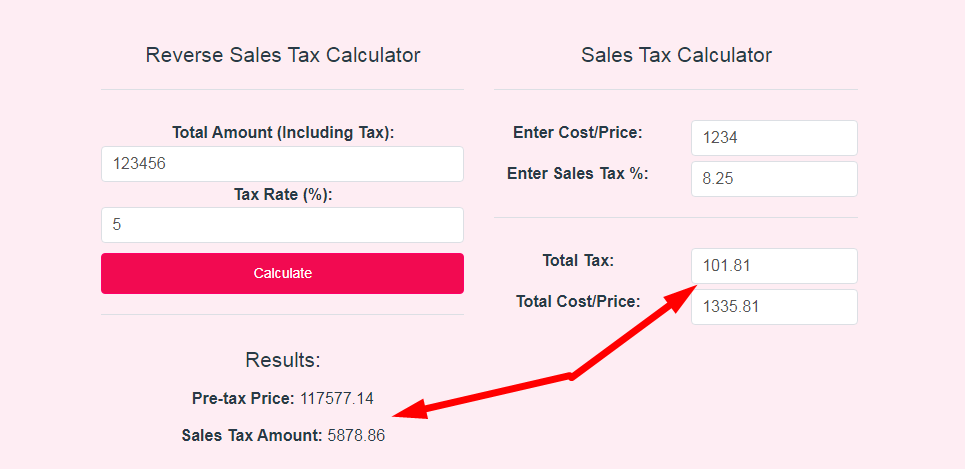Image resolution: width=965 pixels, height=469 pixels.
Task: Click the Enter Cost/Price label
Action: 577,132
